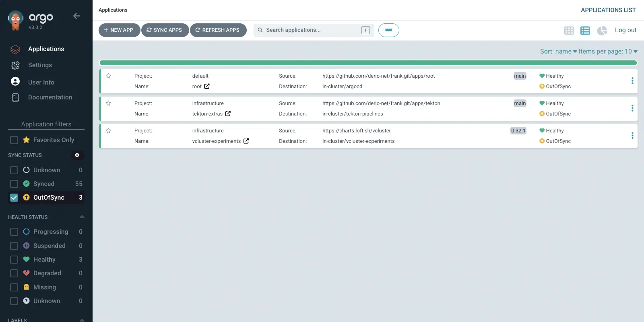Image resolution: width=644 pixels, height=322 pixels.
Task: Switch to list view
Action: [585, 31]
